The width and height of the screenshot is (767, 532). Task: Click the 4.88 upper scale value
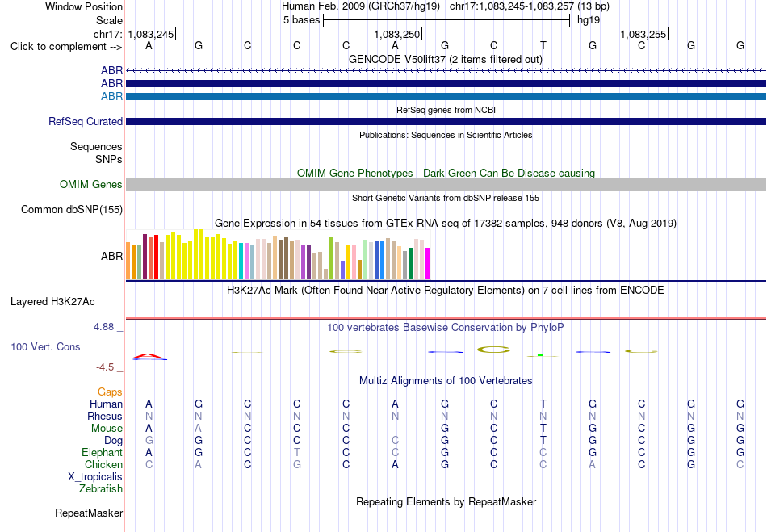point(103,327)
